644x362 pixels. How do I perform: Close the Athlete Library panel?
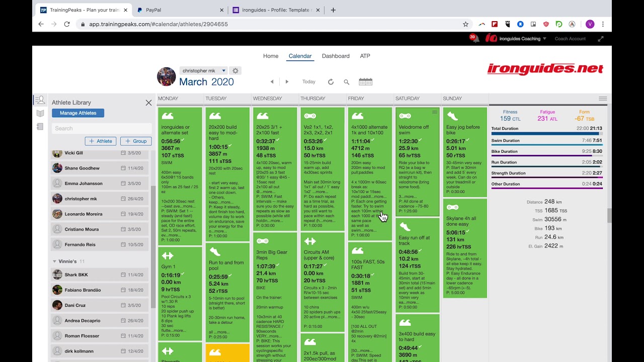pyautogui.click(x=148, y=103)
